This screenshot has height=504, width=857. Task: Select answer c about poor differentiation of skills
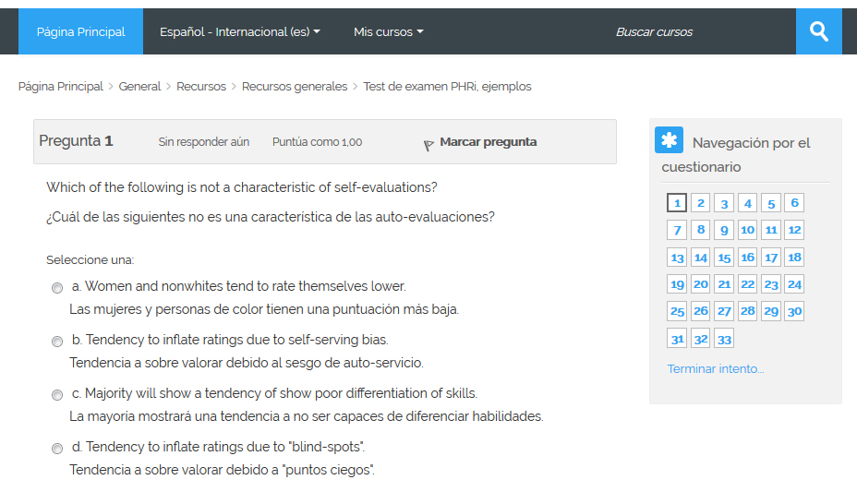(57, 395)
